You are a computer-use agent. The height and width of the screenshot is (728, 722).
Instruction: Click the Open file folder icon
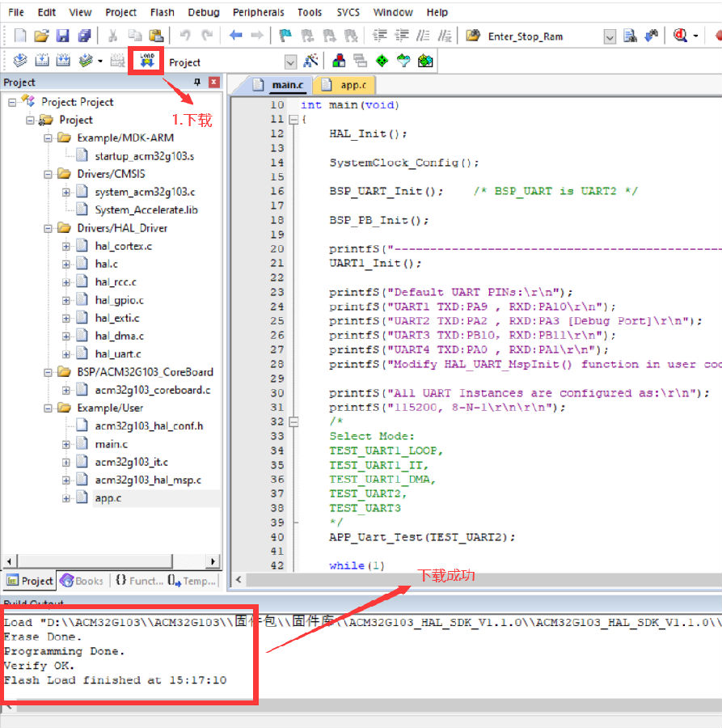point(41,36)
